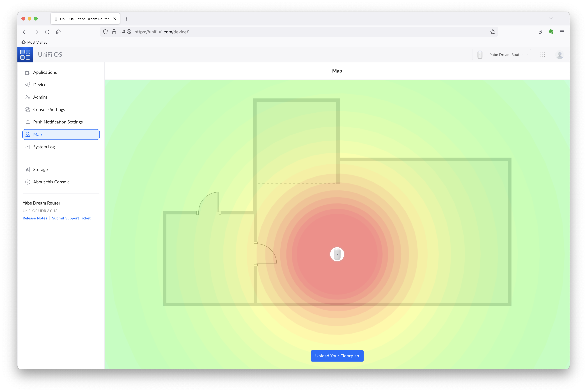Click the 'UniFi OS UDR 3.0.13' version text

click(x=40, y=211)
